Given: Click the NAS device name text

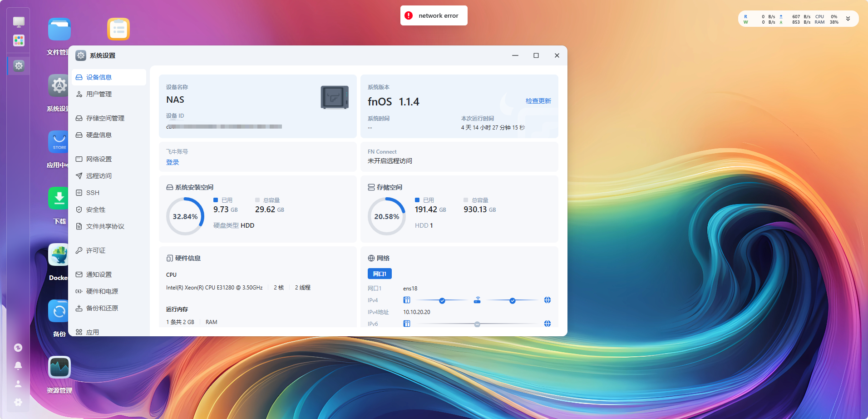Looking at the screenshot, I should click(x=175, y=100).
